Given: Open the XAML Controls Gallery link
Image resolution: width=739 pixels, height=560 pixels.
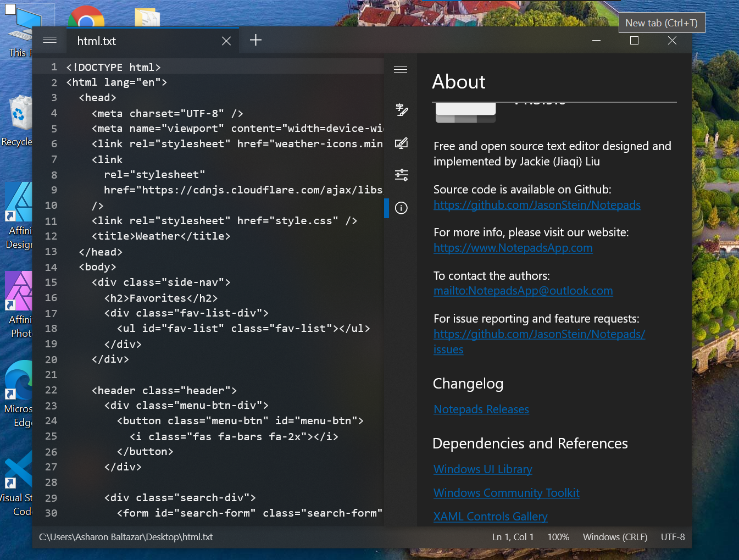Looking at the screenshot, I should click(491, 517).
